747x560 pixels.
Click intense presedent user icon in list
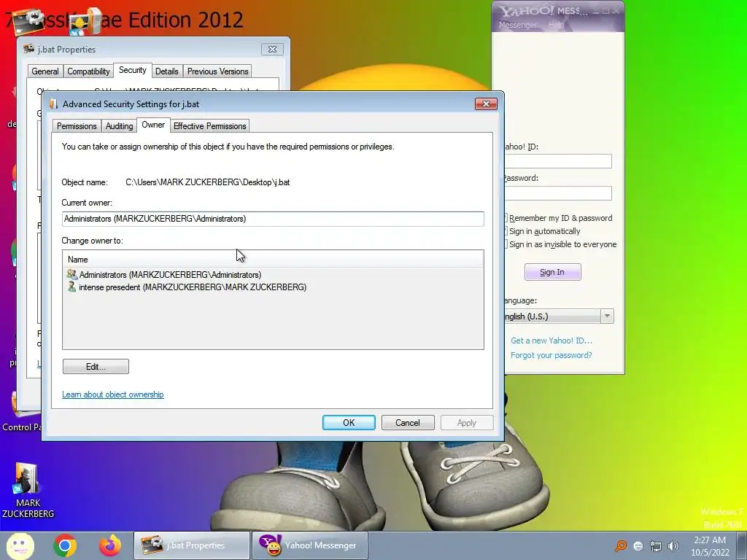(72, 287)
